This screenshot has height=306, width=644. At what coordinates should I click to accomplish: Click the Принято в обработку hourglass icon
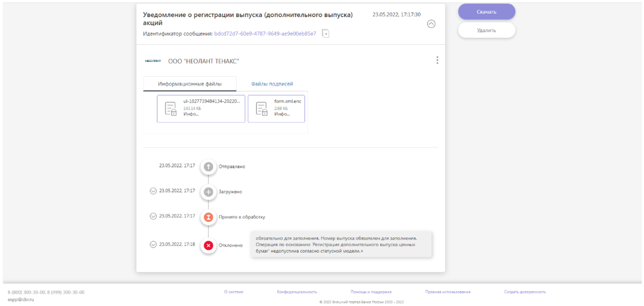[x=208, y=217]
